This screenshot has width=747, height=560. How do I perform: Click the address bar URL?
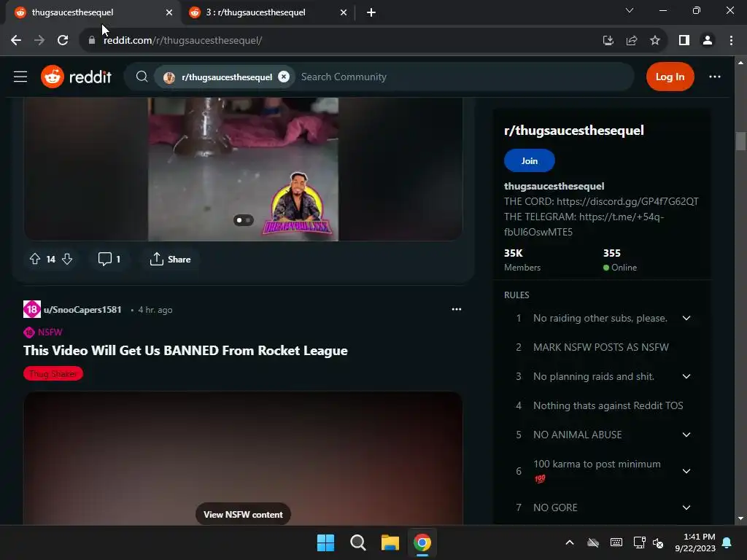(183, 41)
